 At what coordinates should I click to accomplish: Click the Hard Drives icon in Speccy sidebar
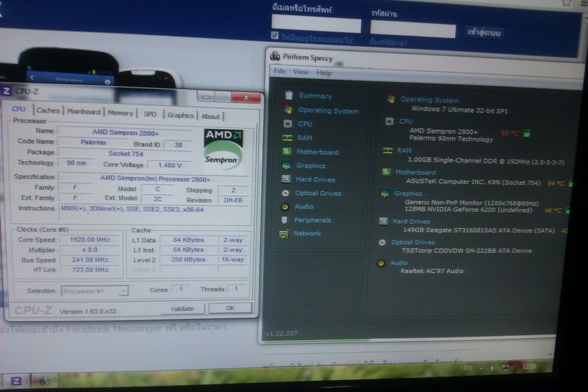click(286, 179)
